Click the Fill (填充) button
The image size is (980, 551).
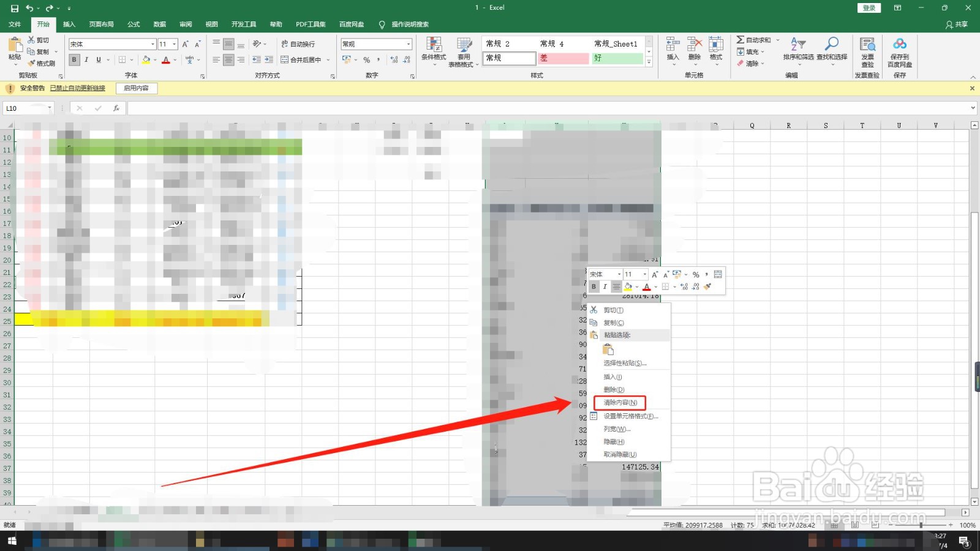coord(748,52)
